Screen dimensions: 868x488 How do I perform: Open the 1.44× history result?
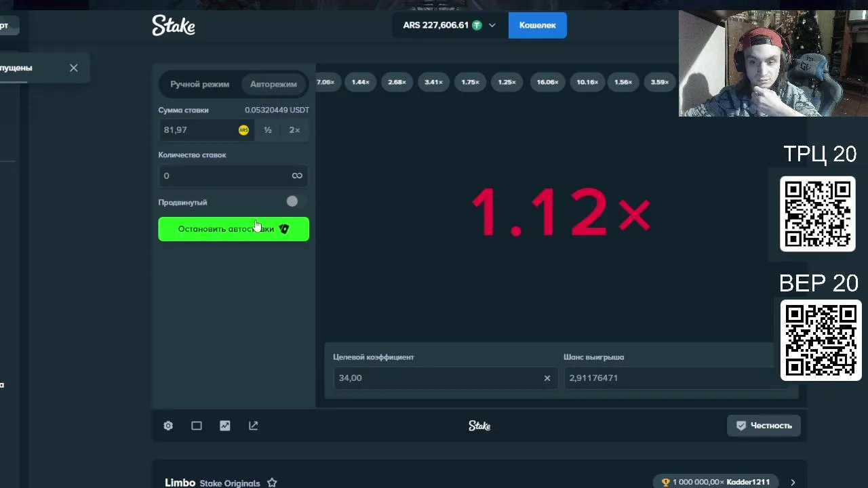click(360, 82)
